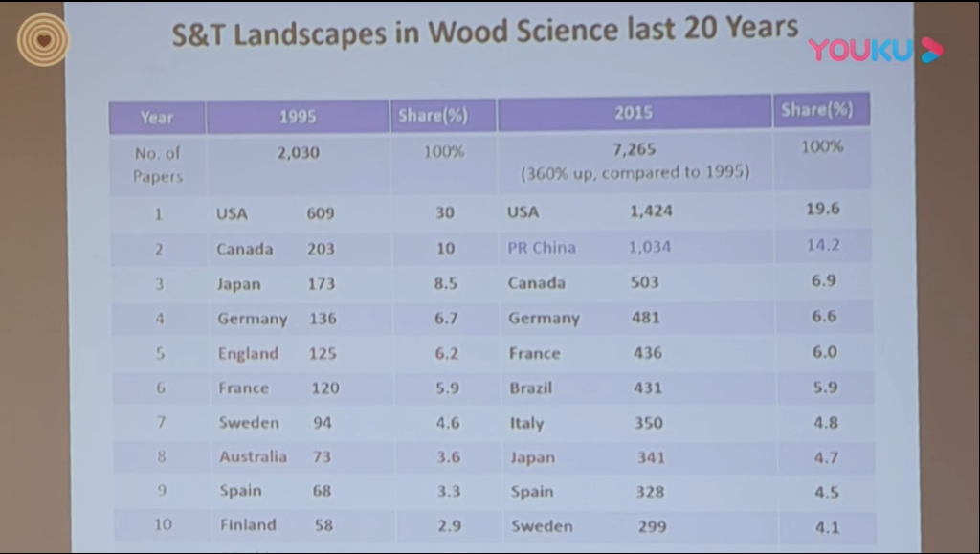Select the "Year" header cell
Screen dimensions: 980x554
coord(157,118)
